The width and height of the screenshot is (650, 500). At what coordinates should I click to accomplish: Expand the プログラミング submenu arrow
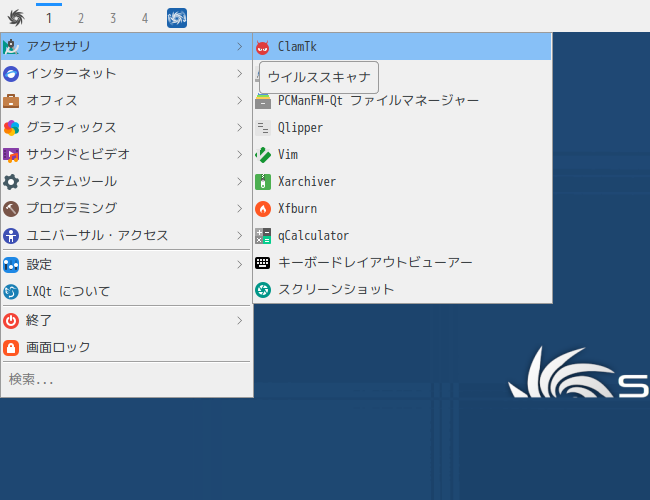pyautogui.click(x=240, y=209)
